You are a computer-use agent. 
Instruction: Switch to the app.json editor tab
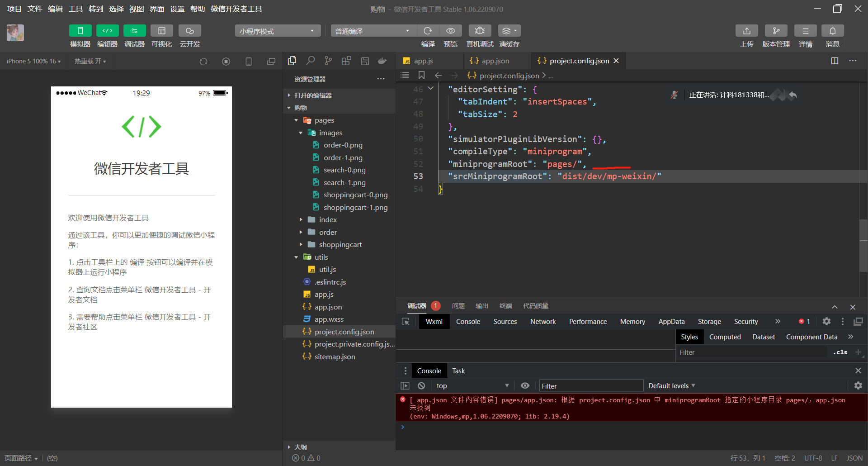tap(495, 61)
